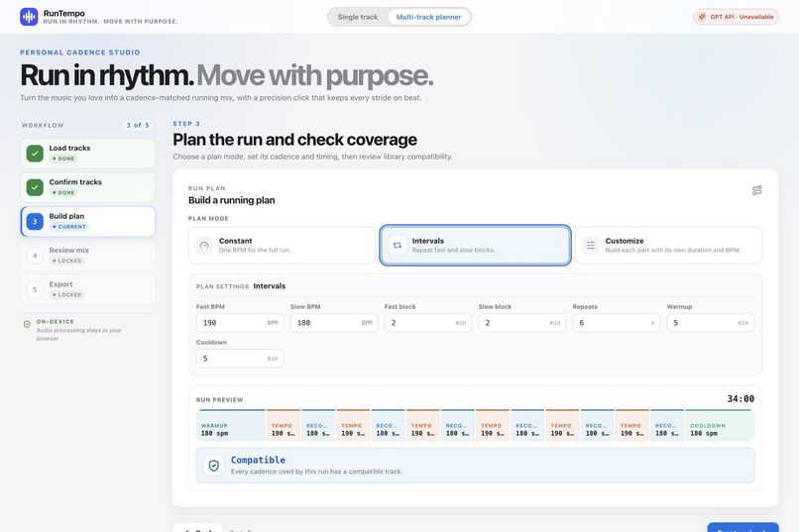Open the Confirm tracks workflow step
799x532 pixels.
(x=87, y=187)
